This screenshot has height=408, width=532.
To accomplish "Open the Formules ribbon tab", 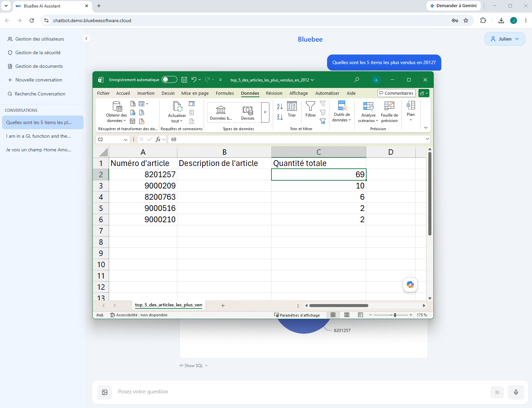I will tap(225, 93).
